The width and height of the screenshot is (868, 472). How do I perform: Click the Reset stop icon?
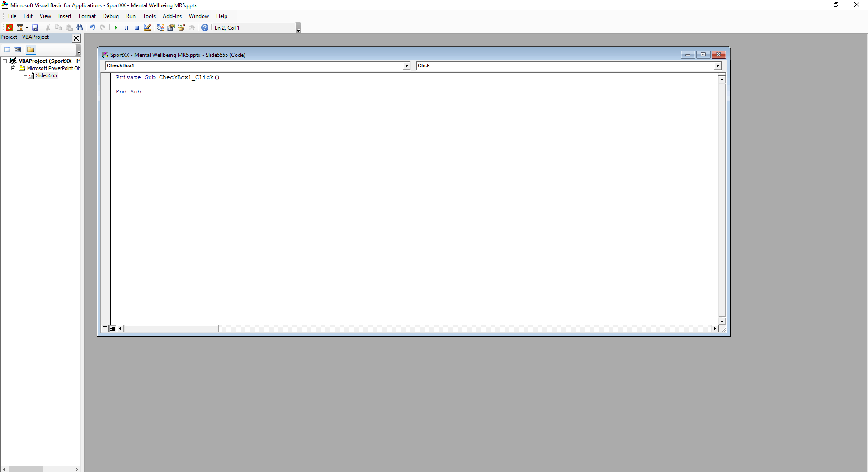point(137,28)
